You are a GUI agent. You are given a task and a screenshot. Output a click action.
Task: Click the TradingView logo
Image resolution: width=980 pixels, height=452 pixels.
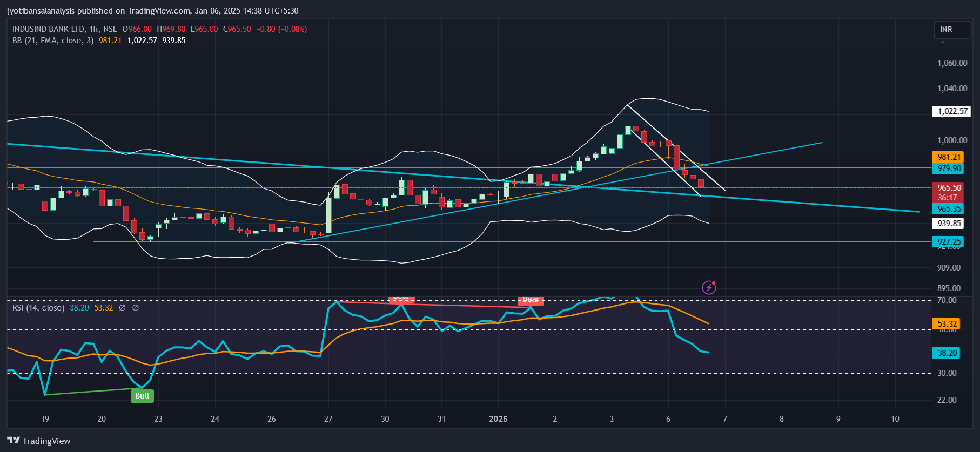click(39, 441)
